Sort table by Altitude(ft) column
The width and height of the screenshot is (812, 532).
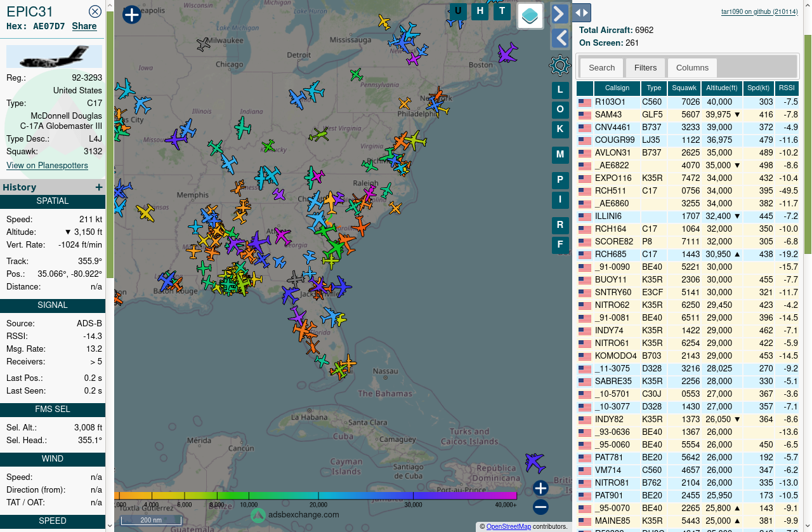click(722, 88)
